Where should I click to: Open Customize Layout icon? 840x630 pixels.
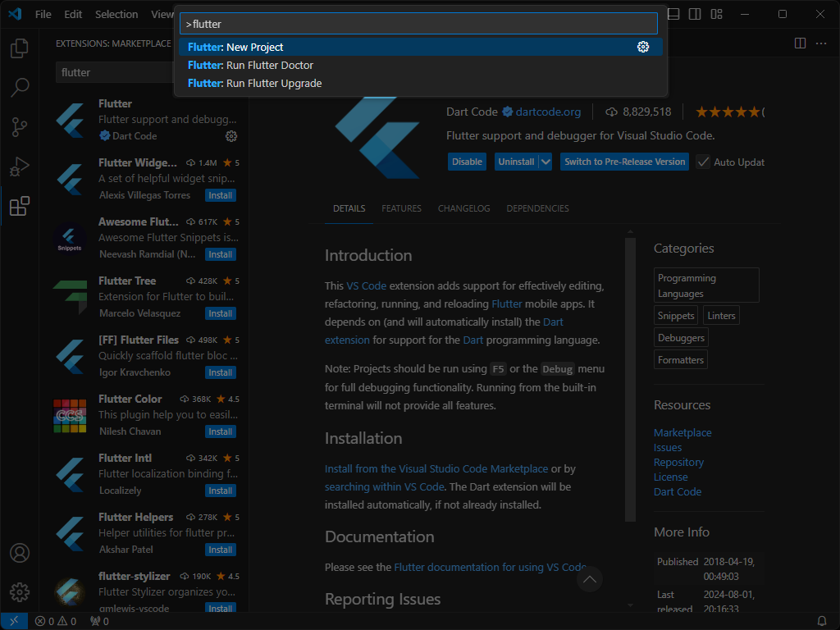click(716, 14)
